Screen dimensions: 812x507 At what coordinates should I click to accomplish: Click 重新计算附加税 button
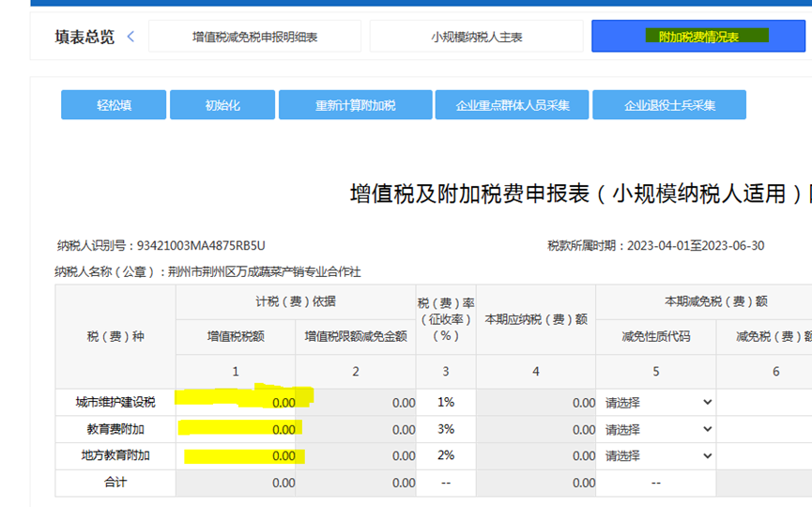click(x=355, y=104)
